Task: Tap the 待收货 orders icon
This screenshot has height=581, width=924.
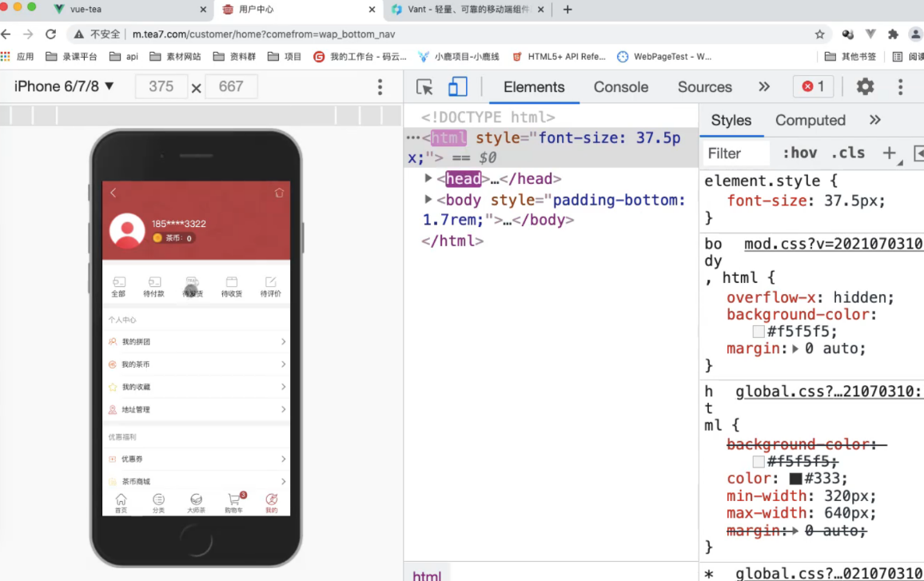Action: 232,286
